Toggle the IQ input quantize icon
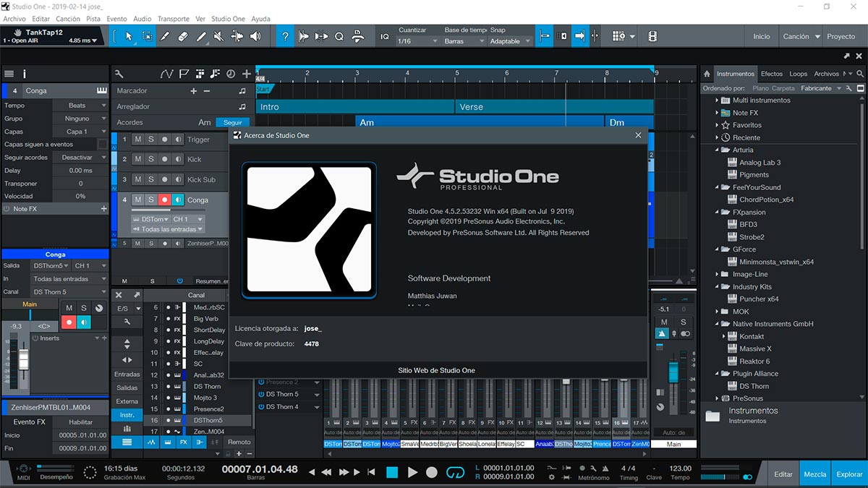 pos(385,36)
